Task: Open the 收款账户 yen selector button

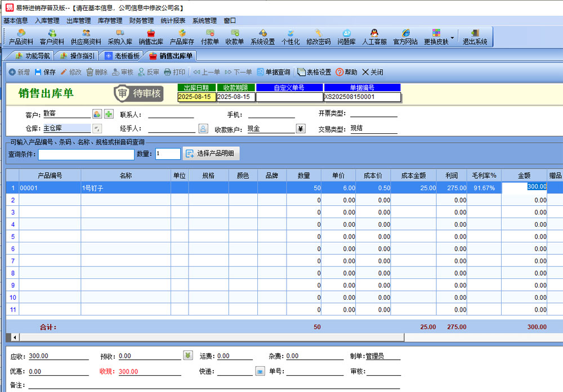Action: (x=301, y=128)
